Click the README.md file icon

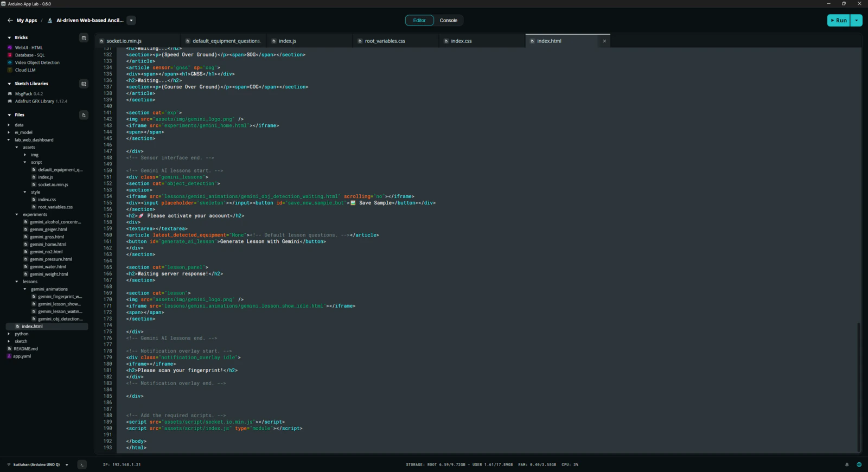click(x=9, y=349)
